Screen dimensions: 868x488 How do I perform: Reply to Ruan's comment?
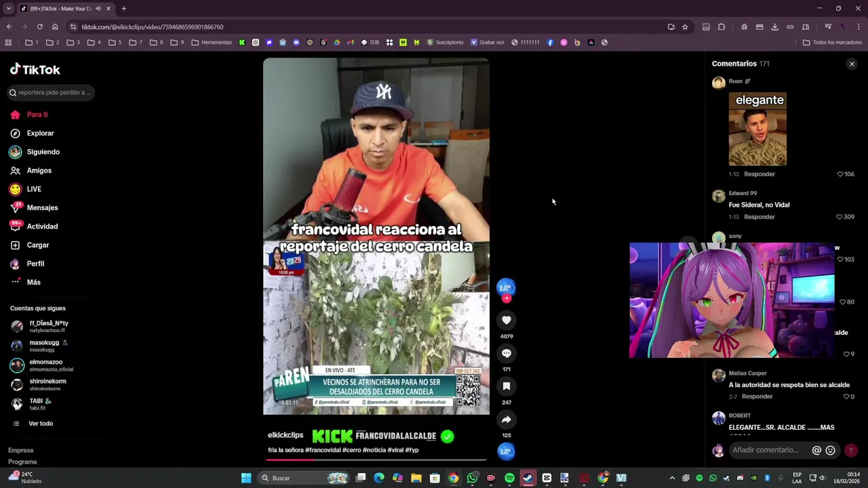pos(759,174)
